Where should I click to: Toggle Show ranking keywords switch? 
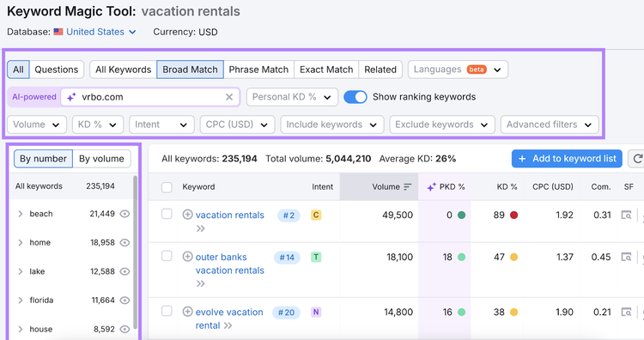pos(355,97)
